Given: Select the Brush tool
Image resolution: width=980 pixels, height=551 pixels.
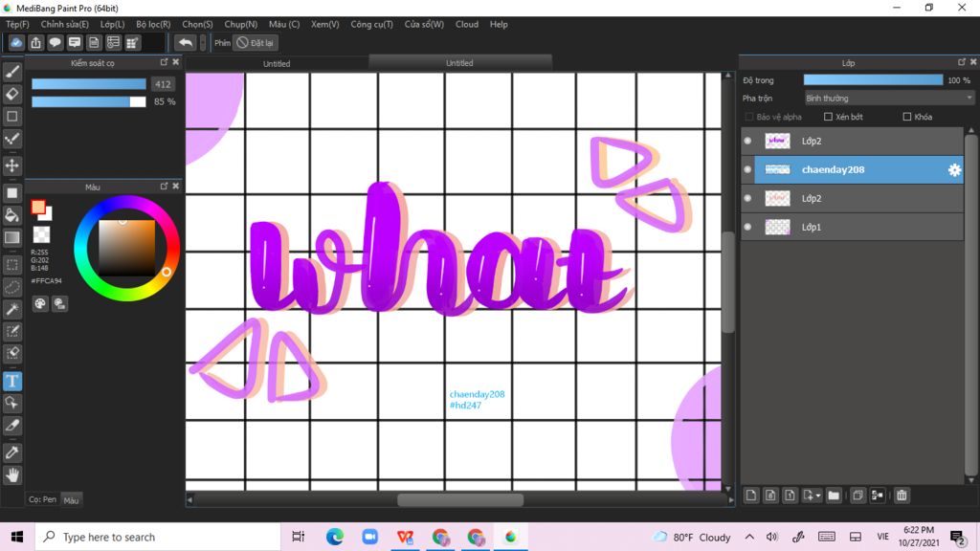Looking at the screenshot, I should point(11,72).
